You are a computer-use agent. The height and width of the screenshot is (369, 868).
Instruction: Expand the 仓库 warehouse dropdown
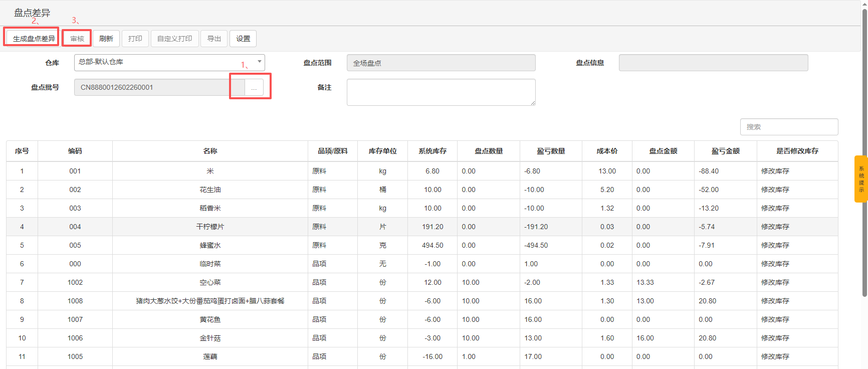coord(169,62)
